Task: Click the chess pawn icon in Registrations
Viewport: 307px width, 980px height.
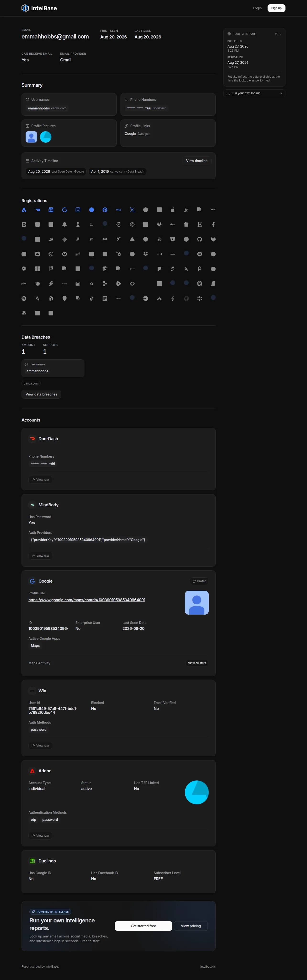Action: 78,224
